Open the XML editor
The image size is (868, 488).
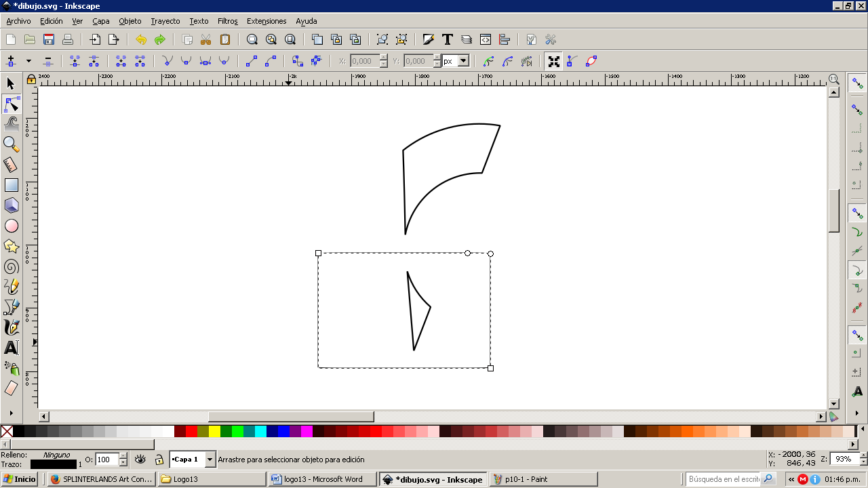(486, 39)
